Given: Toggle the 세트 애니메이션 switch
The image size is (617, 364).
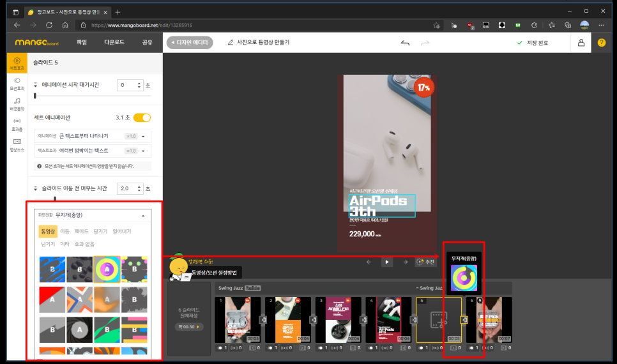Looking at the screenshot, I should [x=142, y=118].
